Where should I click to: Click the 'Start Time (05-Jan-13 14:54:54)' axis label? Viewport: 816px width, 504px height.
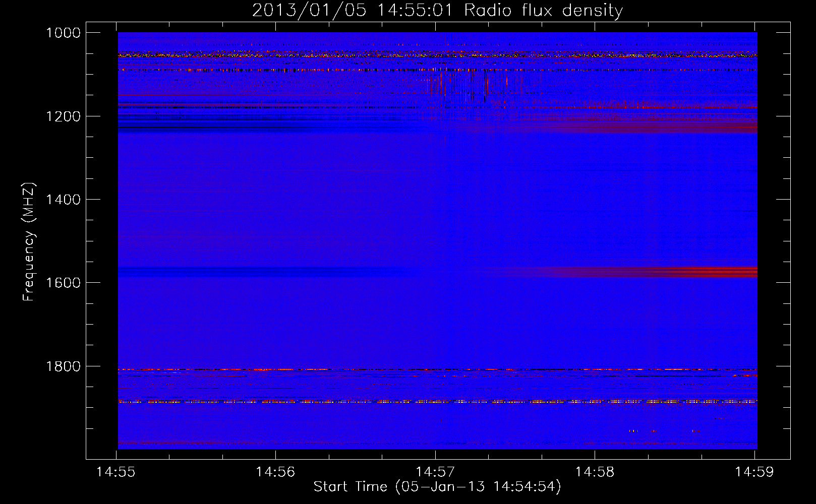pos(437,486)
